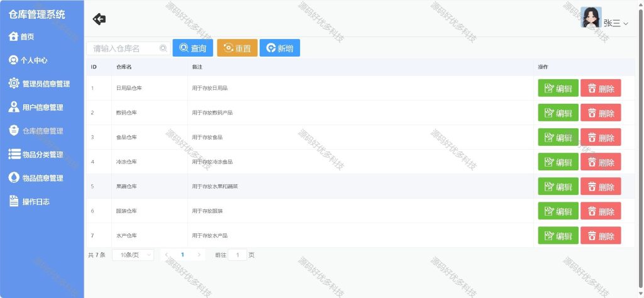644x298 pixels.
Task: Open the 10条/页 page size dropdown
Action: click(133, 255)
